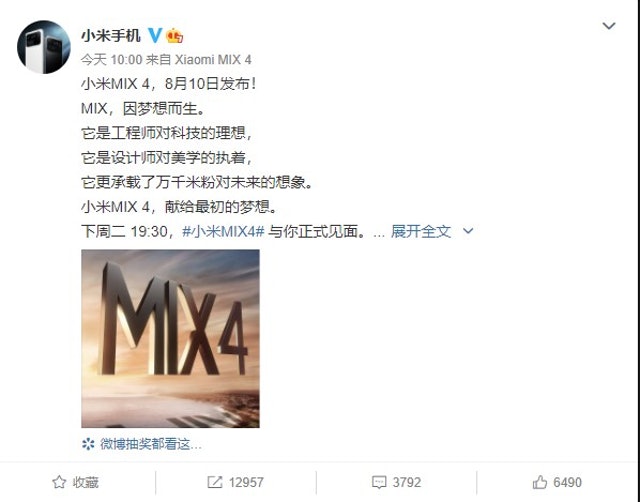The width and height of the screenshot is (640, 502).
Task: Open the 3792 comments count
Action: tap(407, 482)
